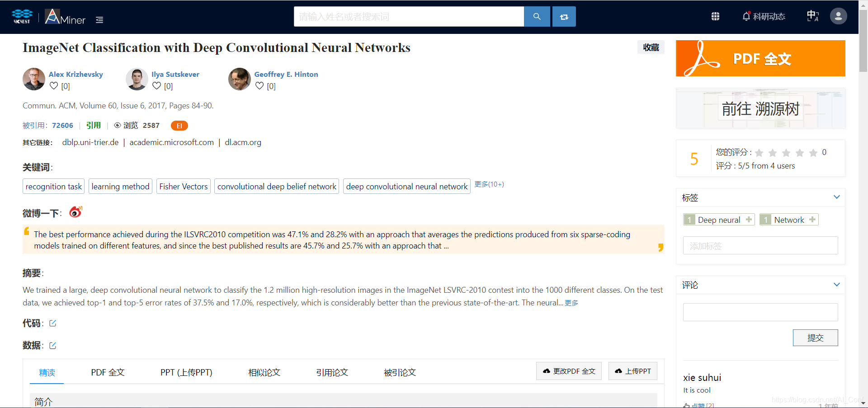Switch language with the 中/A icon

(x=813, y=16)
